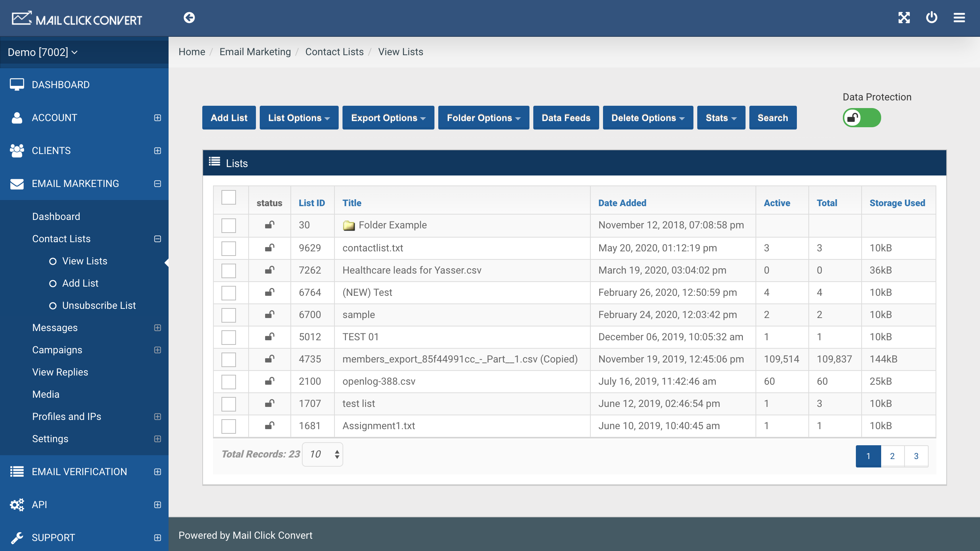Open the records-per-page selector showing 10

coord(323,454)
